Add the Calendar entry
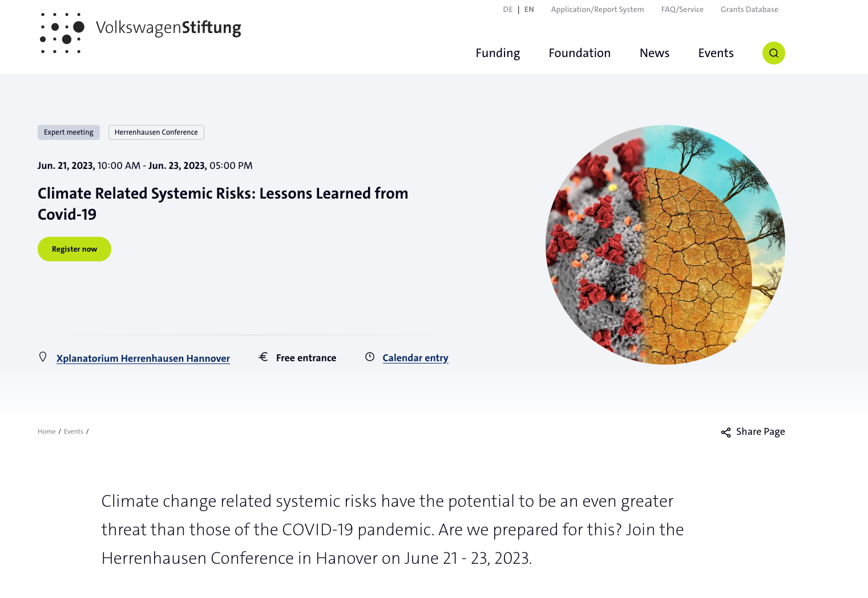The width and height of the screenshot is (868, 598). 415,358
